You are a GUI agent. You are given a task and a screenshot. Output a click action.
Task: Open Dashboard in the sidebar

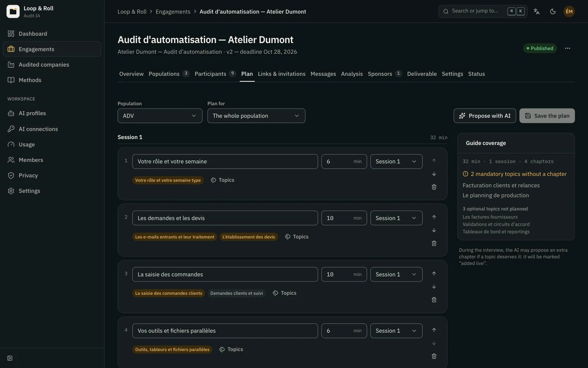click(x=52, y=33)
